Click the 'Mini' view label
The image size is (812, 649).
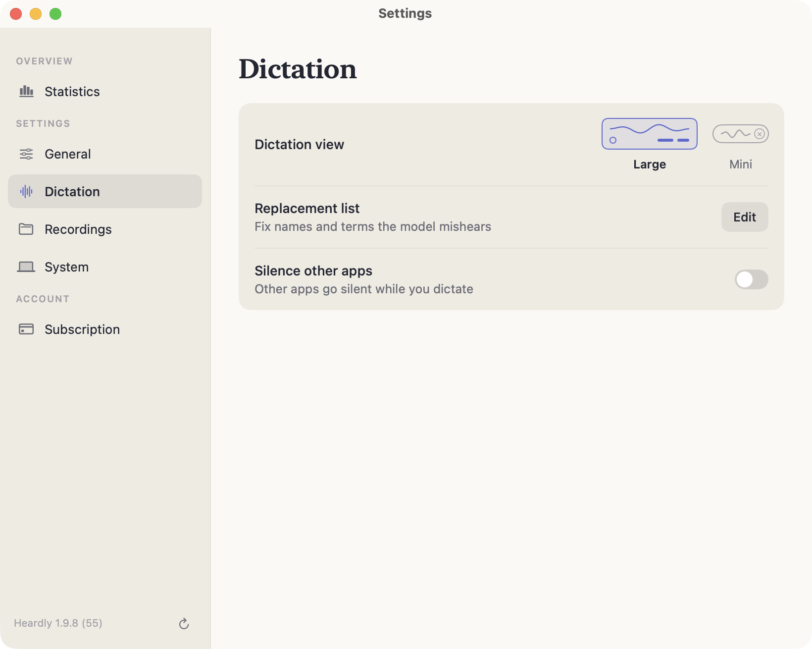(x=741, y=164)
